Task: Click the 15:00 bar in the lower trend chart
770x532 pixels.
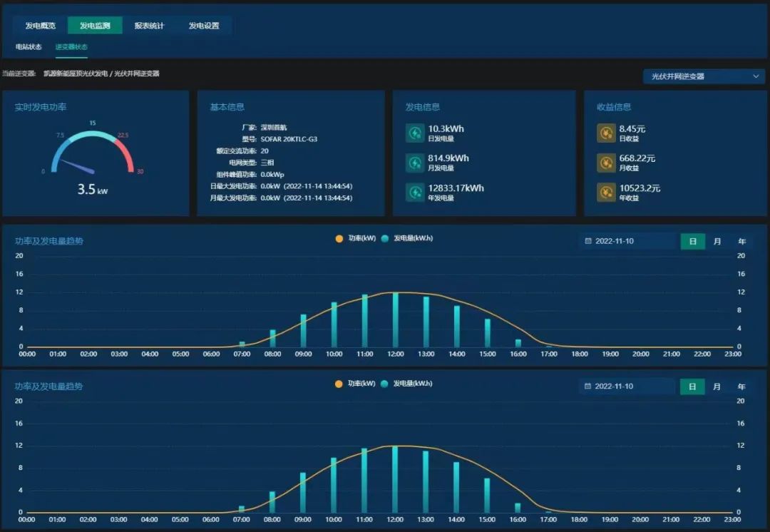Action: [x=487, y=495]
